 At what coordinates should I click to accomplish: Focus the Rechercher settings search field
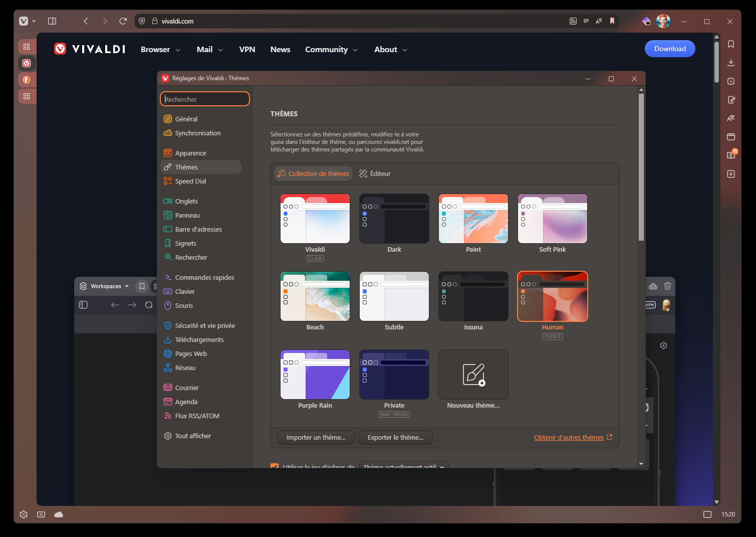[x=205, y=99]
